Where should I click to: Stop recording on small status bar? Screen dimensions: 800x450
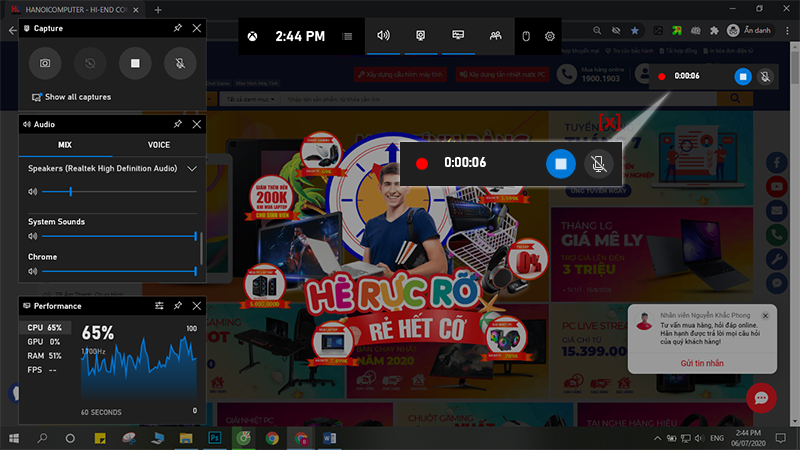pyautogui.click(x=743, y=77)
